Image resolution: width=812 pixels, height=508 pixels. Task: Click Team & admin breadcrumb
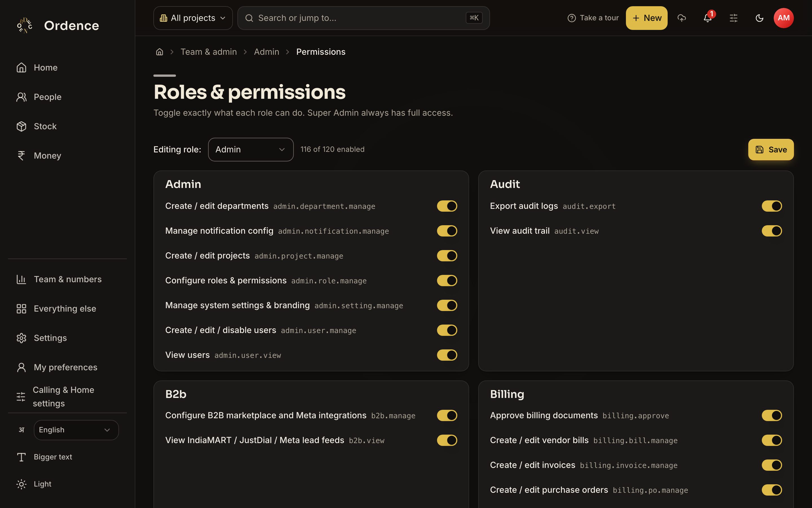point(208,52)
